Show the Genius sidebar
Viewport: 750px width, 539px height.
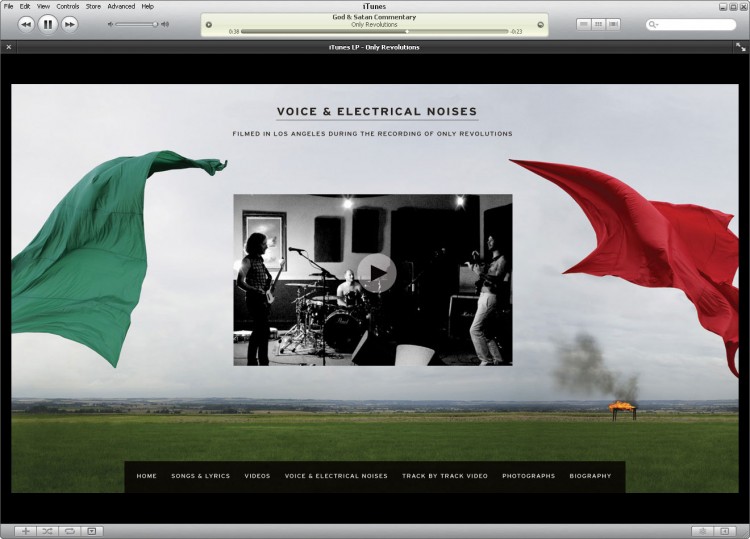(x=703, y=531)
